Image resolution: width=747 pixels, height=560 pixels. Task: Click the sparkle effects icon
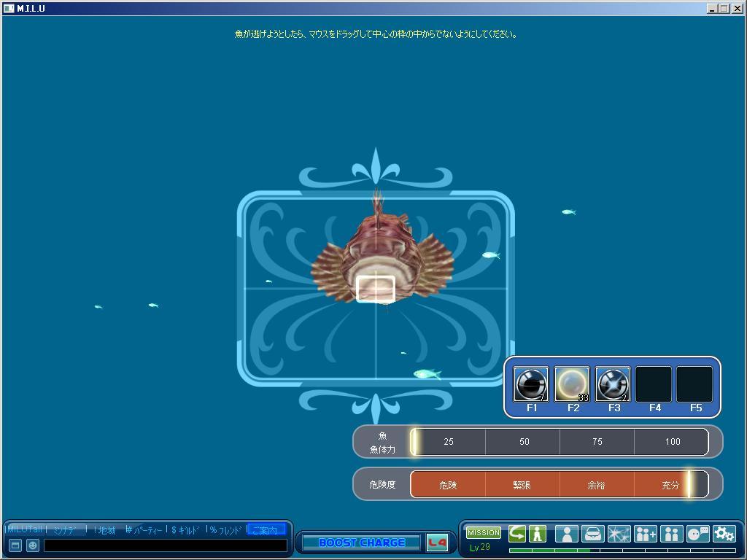pyautogui.click(x=619, y=534)
